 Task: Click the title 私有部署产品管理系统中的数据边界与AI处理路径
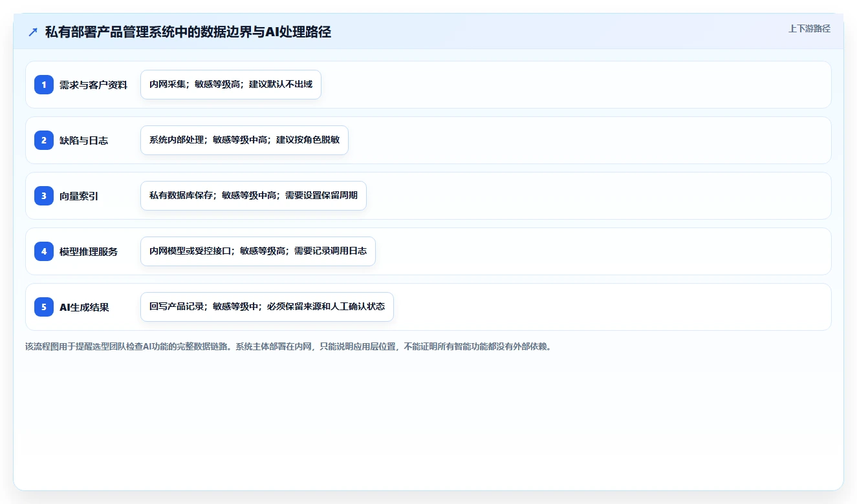click(188, 32)
